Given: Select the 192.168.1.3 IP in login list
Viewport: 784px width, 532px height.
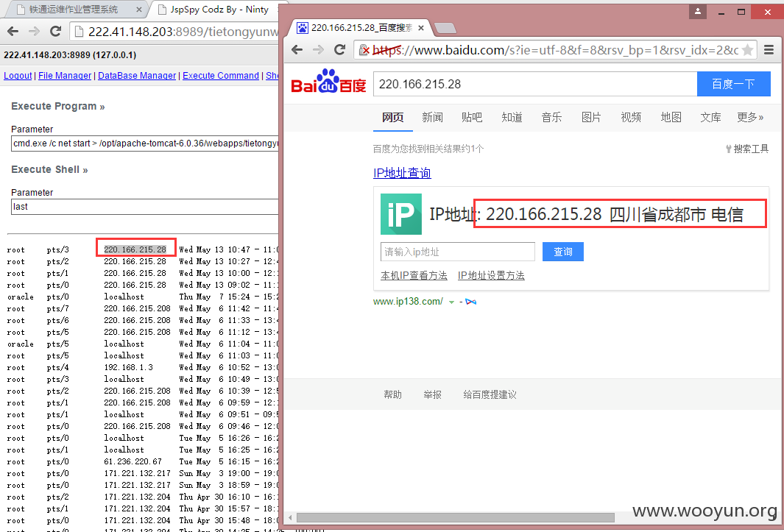Looking at the screenshot, I should click(129, 367).
